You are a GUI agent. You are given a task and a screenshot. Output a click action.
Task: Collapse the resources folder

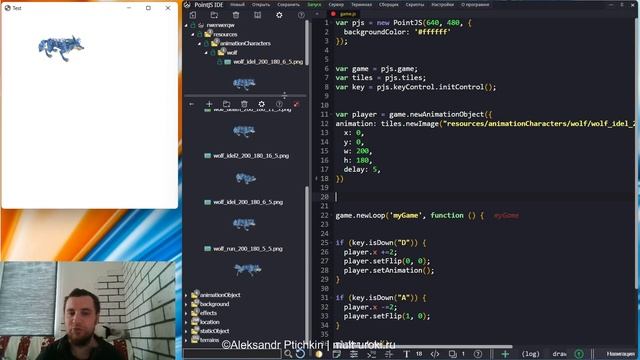pos(193,34)
